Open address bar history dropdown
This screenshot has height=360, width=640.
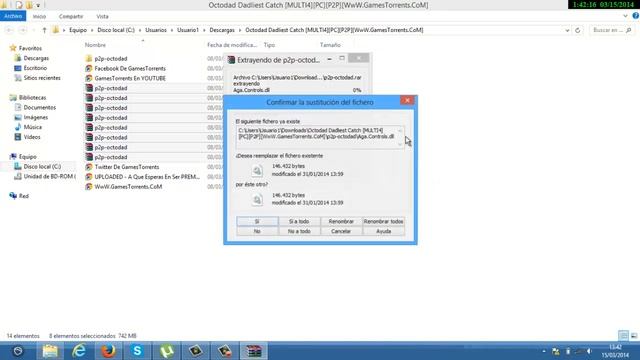point(567,30)
